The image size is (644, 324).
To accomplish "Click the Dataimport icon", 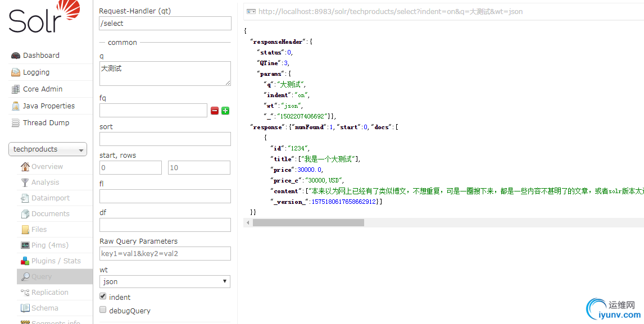I will tap(25, 198).
